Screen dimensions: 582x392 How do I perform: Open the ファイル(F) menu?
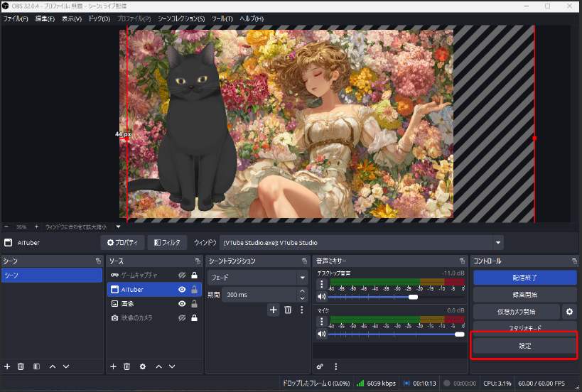click(16, 18)
